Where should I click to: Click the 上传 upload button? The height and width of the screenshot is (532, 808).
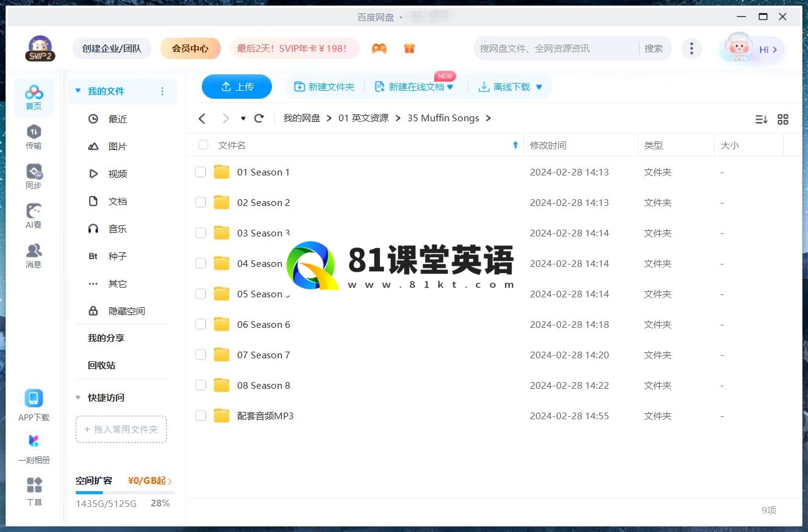click(x=237, y=87)
